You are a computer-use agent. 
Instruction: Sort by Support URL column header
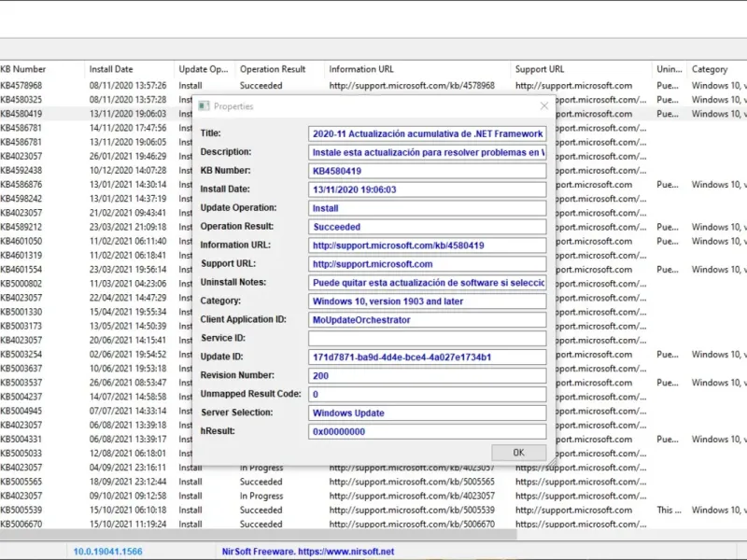581,69
